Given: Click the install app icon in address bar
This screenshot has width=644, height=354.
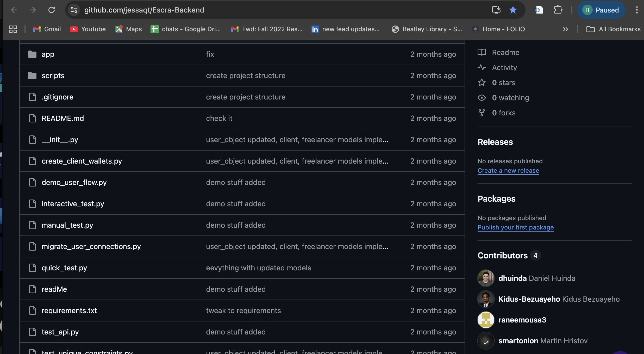Looking at the screenshot, I should click(496, 10).
